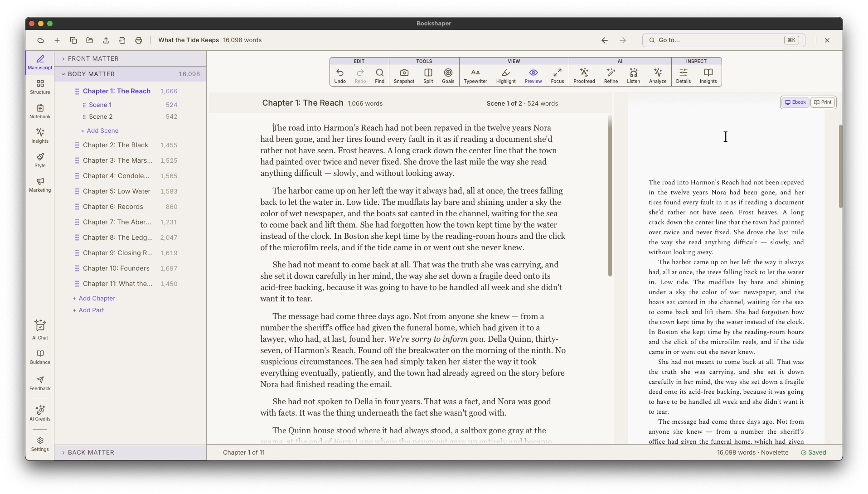Viewport: 868px width, 494px height.
Task: Open Settings in the sidebar
Action: 40,444
